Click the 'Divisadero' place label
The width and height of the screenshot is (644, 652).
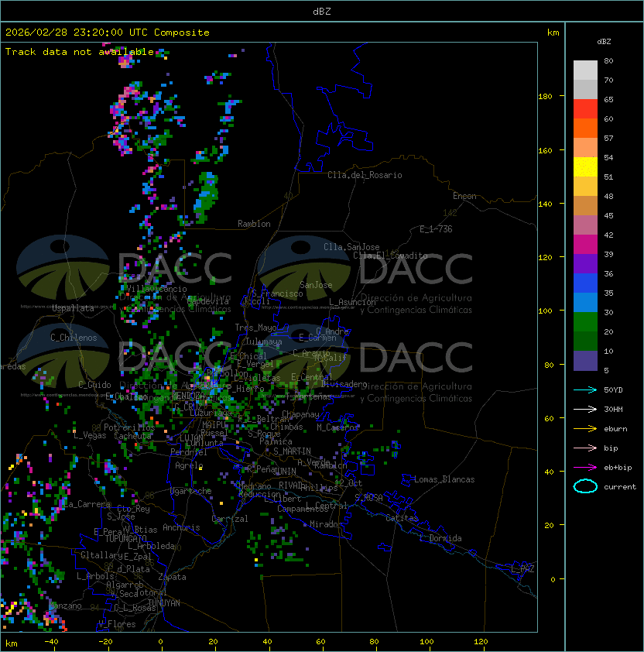(344, 384)
